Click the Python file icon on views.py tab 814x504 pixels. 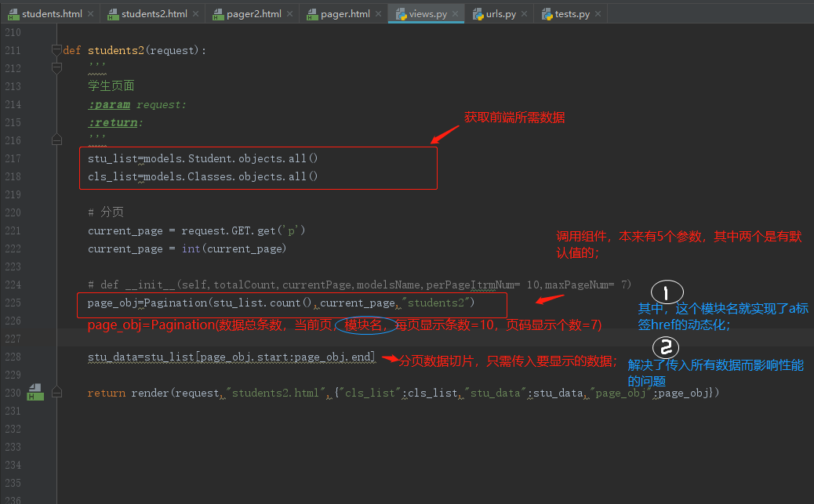click(x=402, y=13)
